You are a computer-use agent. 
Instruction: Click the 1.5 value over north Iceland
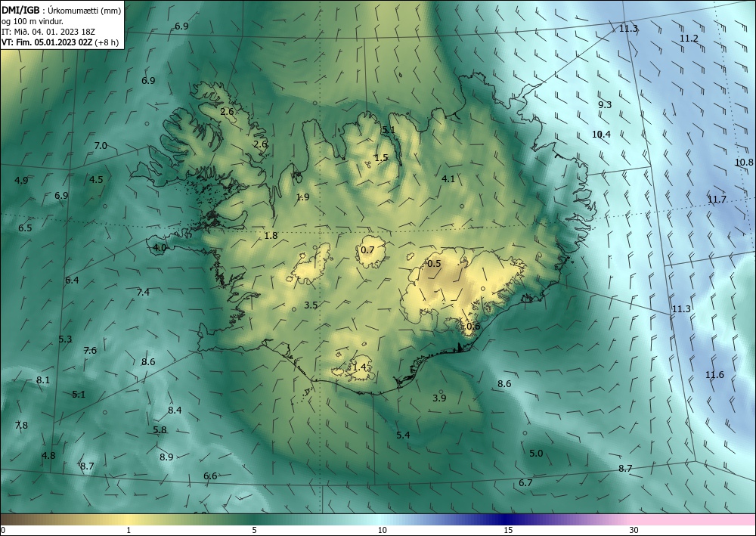[381, 157]
